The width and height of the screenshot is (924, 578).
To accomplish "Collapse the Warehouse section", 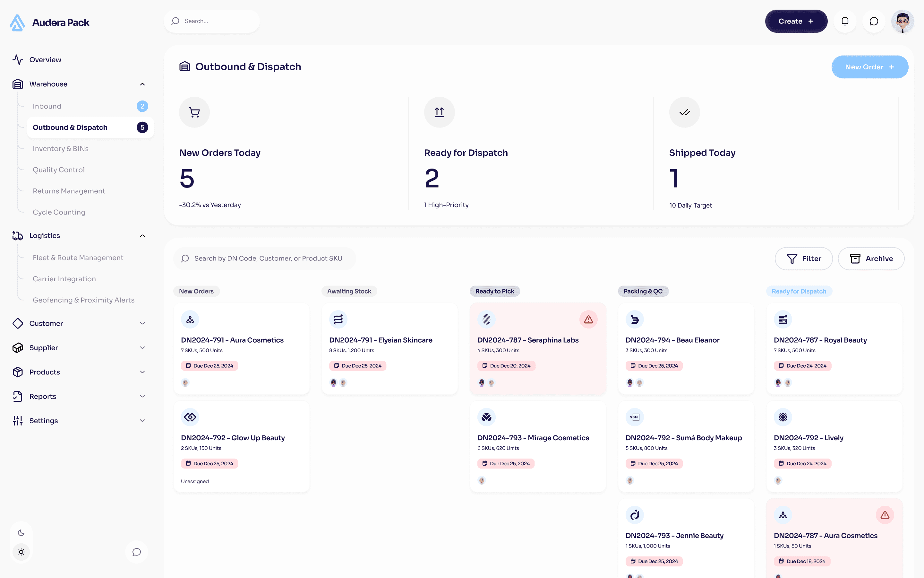I will coord(142,84).
